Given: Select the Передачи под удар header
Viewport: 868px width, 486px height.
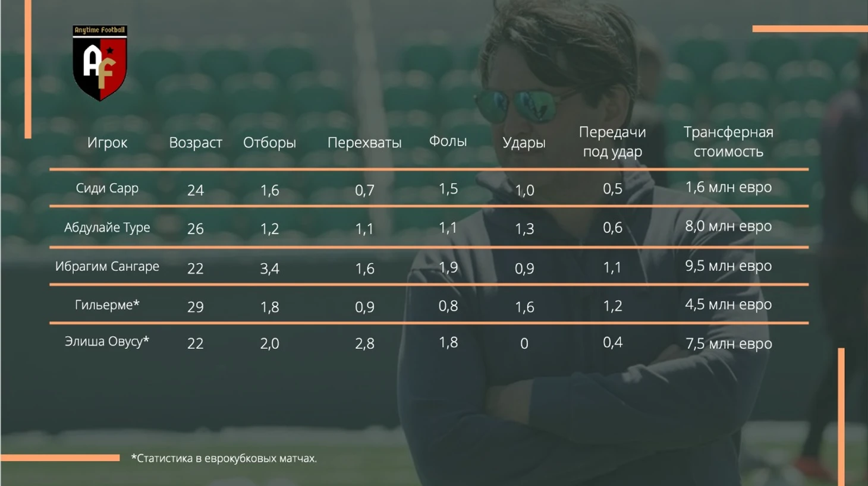Looking at the screenshot, I should 612,141.
